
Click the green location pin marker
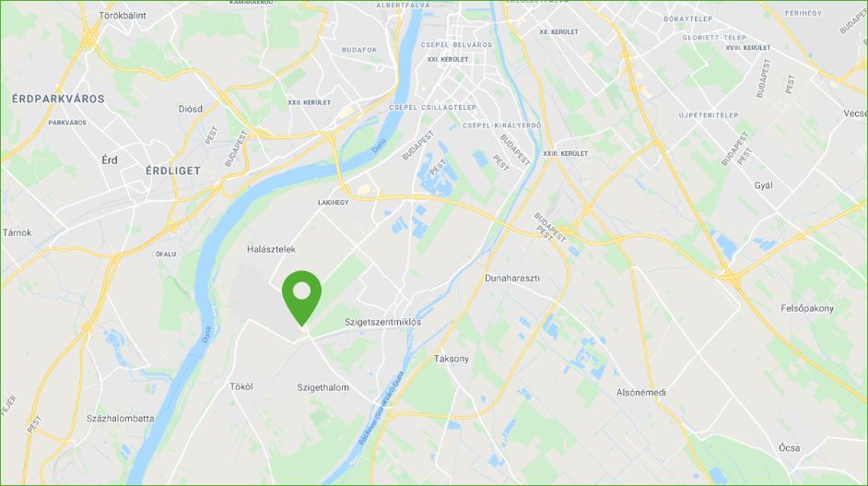click(301, 298)
